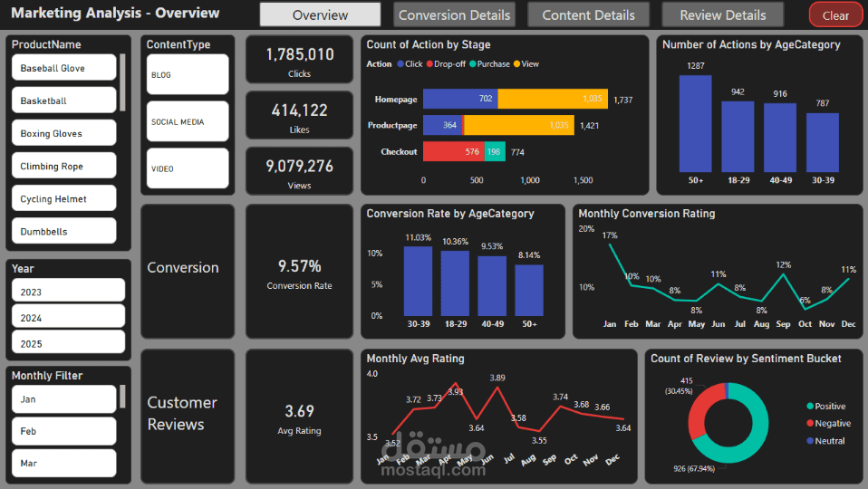
Task: Filter by SOCIAL MEDIA content type
Action: pyautogui.click(x=188, y=121)
